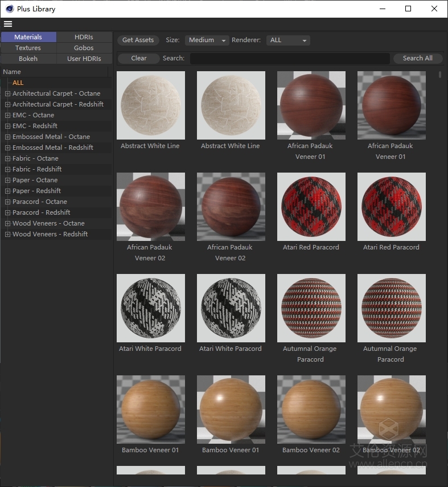Select the second Atari White Paracord thumbnail
This screenshot has height=487, width=448.
(231, 308)
